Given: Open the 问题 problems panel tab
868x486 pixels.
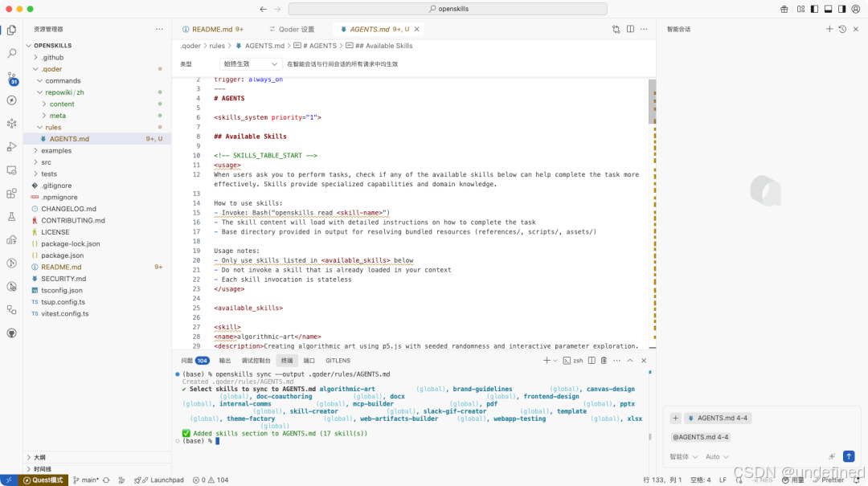Looking at the screenshot, I should [x=194, y=361].
